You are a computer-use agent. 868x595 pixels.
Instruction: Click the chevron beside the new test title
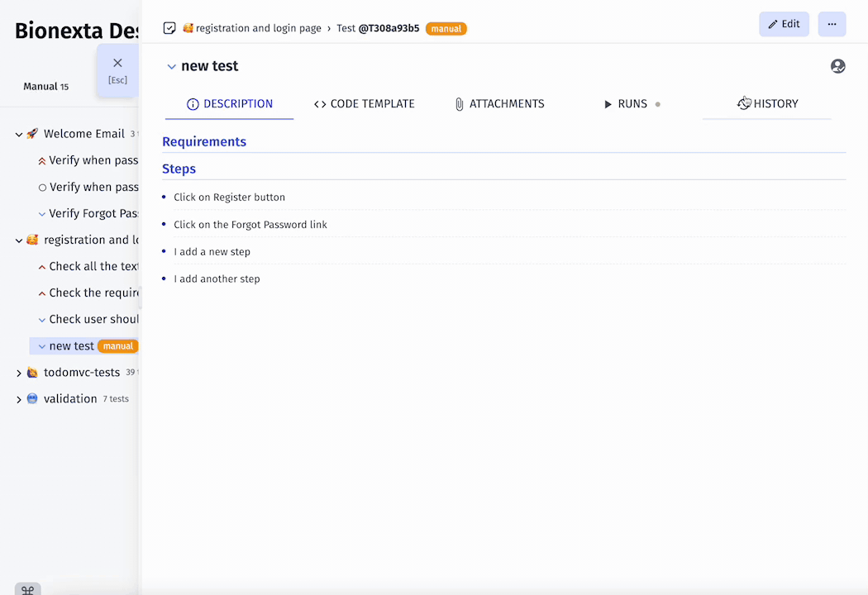pyautogui.click(x=172, y=66)
